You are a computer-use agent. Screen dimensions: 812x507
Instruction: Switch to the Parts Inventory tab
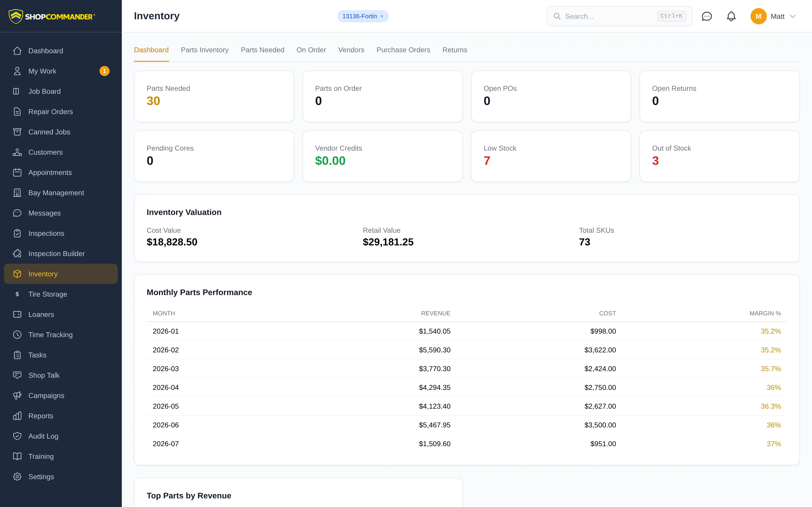point(205,50)
